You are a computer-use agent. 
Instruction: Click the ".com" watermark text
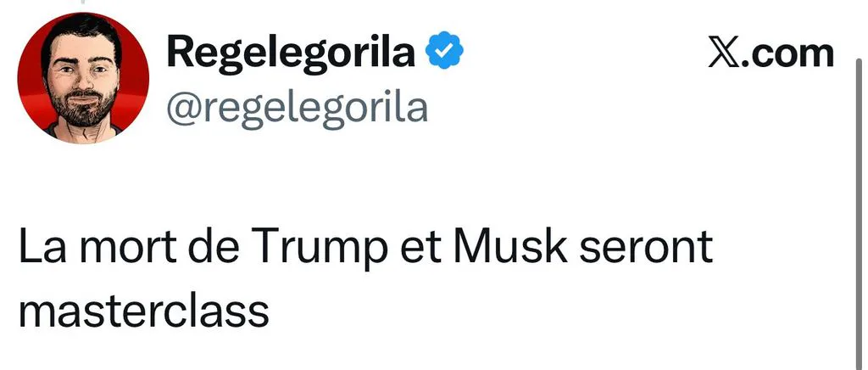click(x=787, y=53)
